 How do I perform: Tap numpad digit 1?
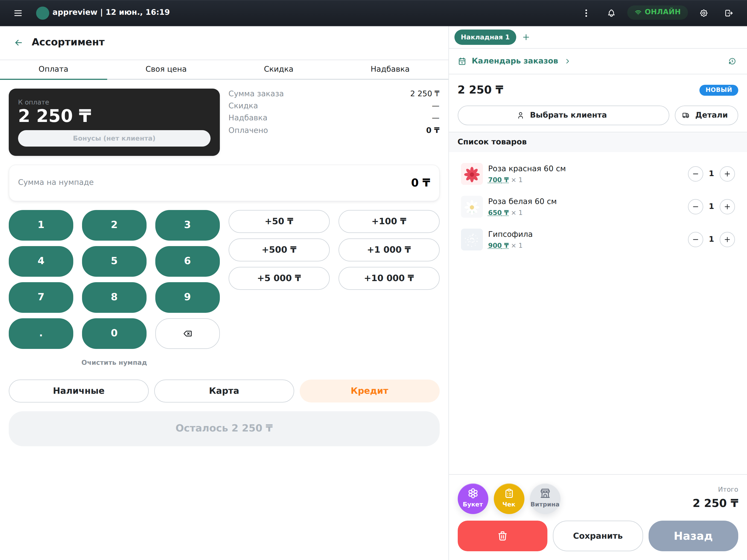click(41, 225)
